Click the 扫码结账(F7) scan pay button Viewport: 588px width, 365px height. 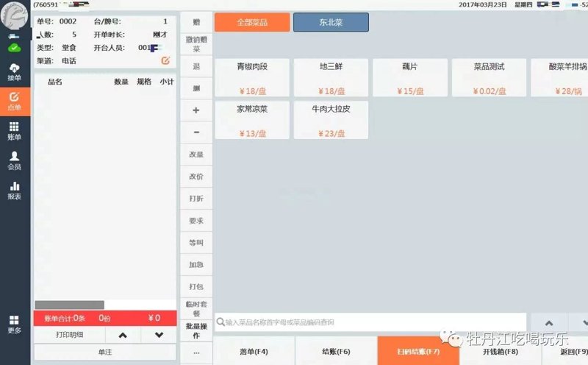click(418, 352)
